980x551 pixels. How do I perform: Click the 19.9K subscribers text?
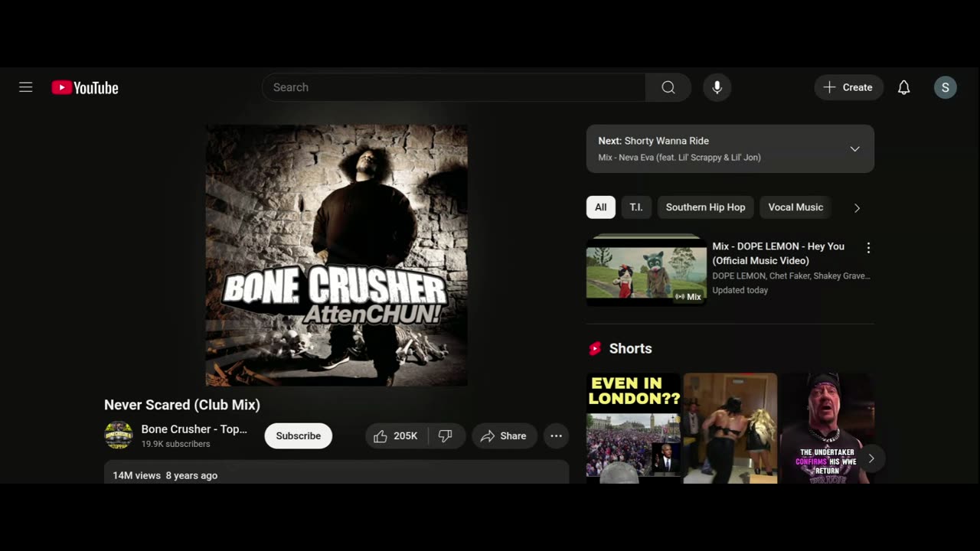[x=176, y=444]
